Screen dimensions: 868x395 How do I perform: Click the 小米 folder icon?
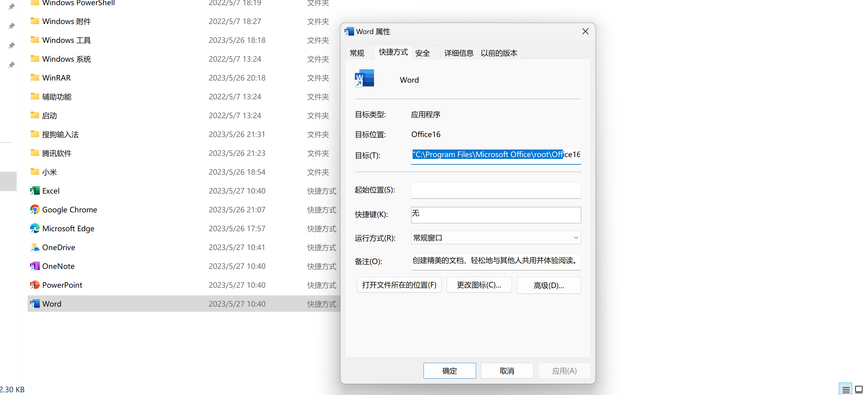[x=35, y=172]
